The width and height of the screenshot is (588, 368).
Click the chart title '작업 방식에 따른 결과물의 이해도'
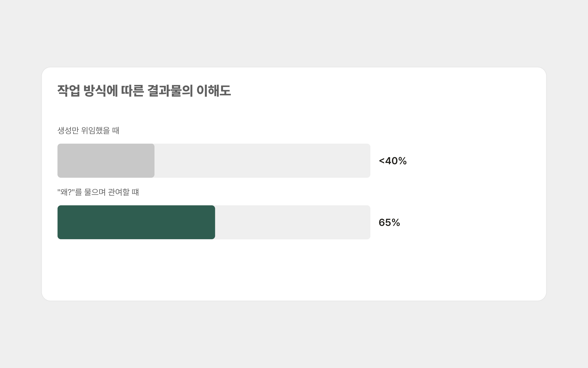[144, 91]
